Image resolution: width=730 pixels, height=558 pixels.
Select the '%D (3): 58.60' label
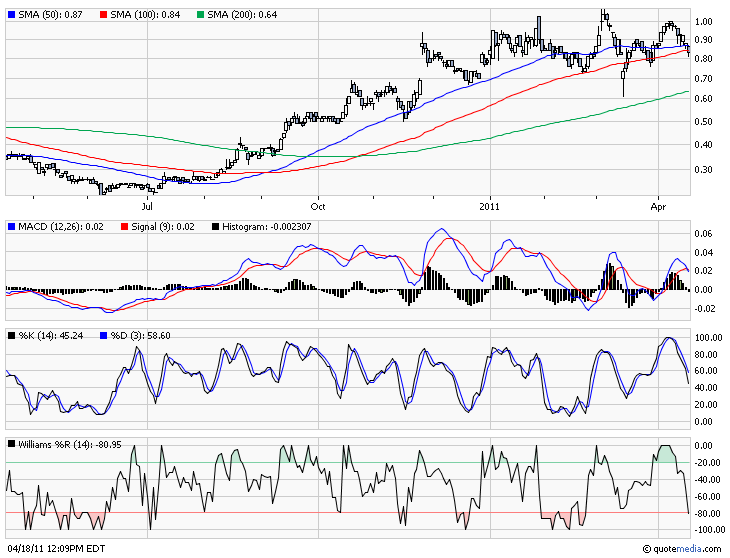click(x=141, y=336)
